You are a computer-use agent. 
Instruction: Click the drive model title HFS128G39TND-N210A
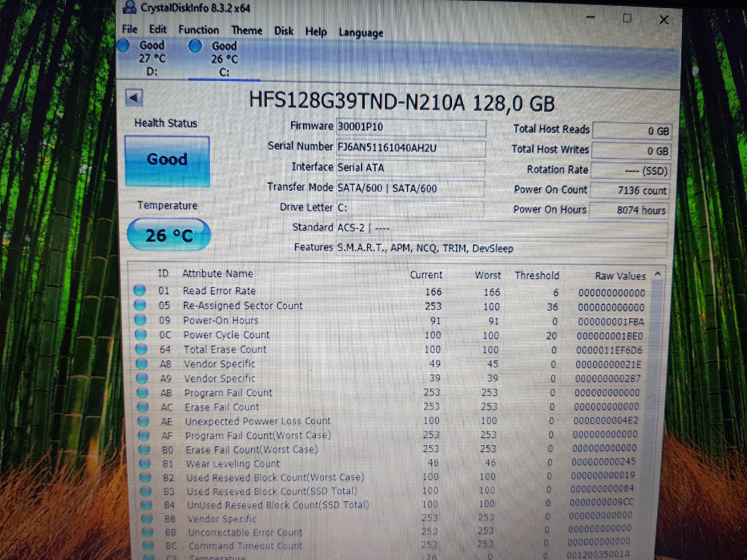402,102
